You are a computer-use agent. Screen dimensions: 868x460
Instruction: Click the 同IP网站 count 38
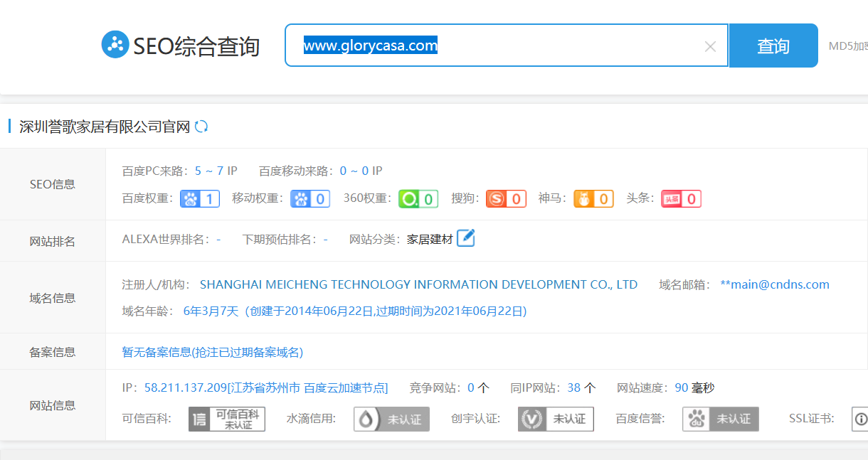pyautogui.click(x=573, y=387)
